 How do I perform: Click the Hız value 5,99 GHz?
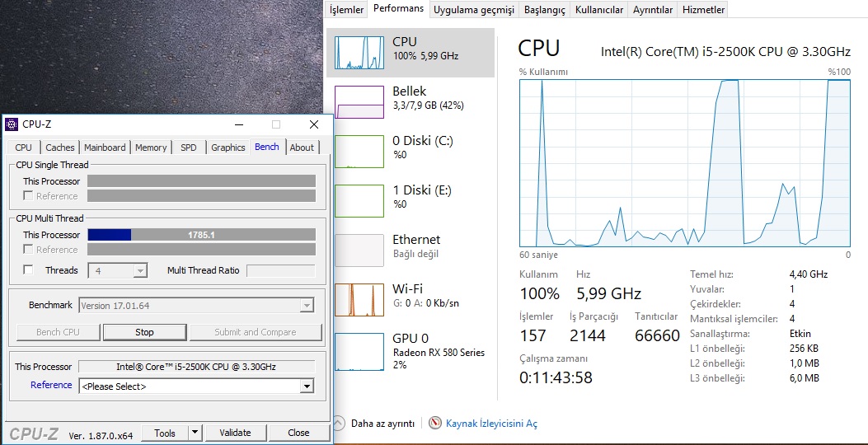pos(609,293)
